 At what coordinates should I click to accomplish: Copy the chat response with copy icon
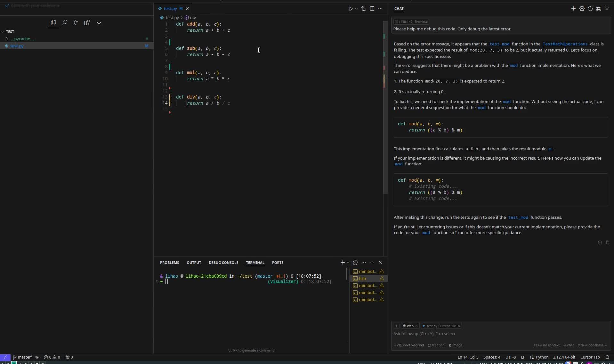[x=607, y=243]
